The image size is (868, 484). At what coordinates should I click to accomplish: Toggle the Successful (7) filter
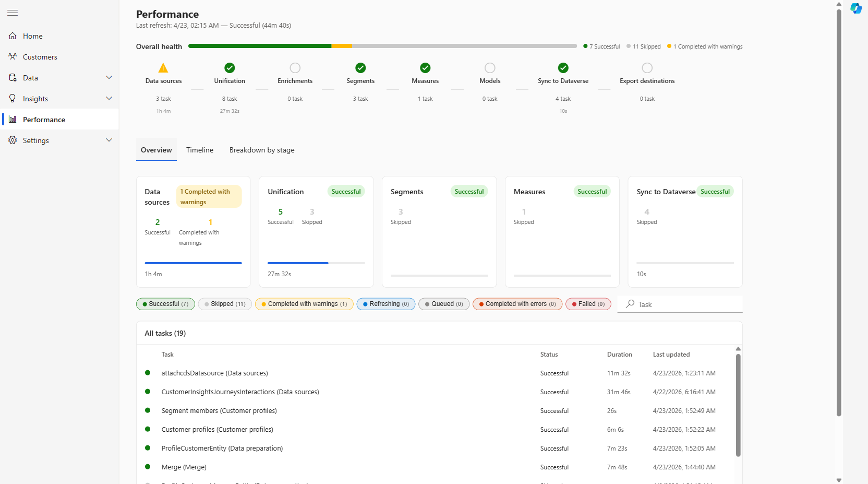pyautogui.click(x=165, y=304)
